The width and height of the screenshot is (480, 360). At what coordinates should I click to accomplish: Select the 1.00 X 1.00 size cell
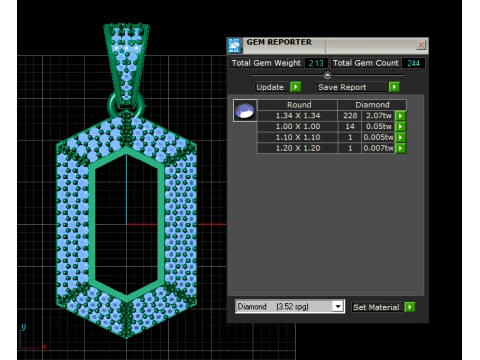click(x=298, y=126)
